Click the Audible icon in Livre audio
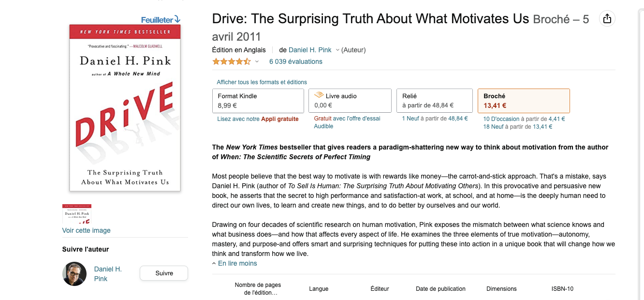 pos(319,95)
